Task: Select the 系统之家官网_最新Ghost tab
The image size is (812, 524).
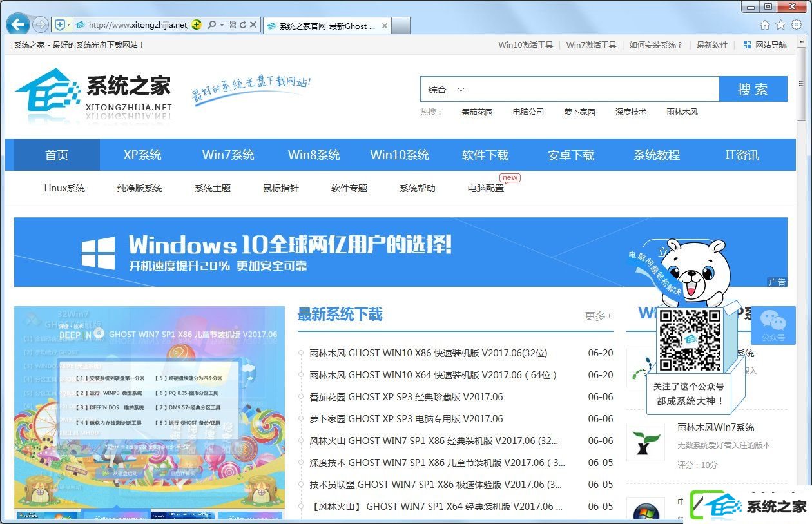Action: click(x=327, y=26)
